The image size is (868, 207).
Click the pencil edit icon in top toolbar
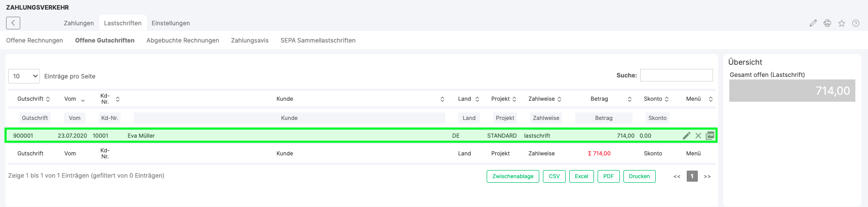(813, 23)
